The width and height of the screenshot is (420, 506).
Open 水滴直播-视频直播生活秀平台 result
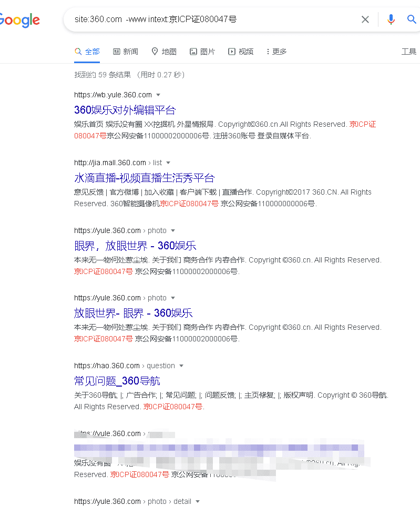coord(144,178)
